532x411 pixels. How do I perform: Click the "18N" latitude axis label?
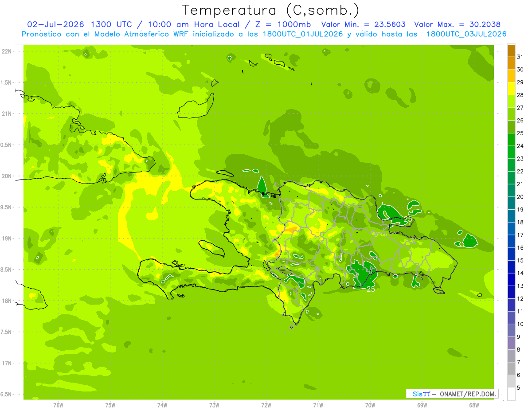click(7, 301)
